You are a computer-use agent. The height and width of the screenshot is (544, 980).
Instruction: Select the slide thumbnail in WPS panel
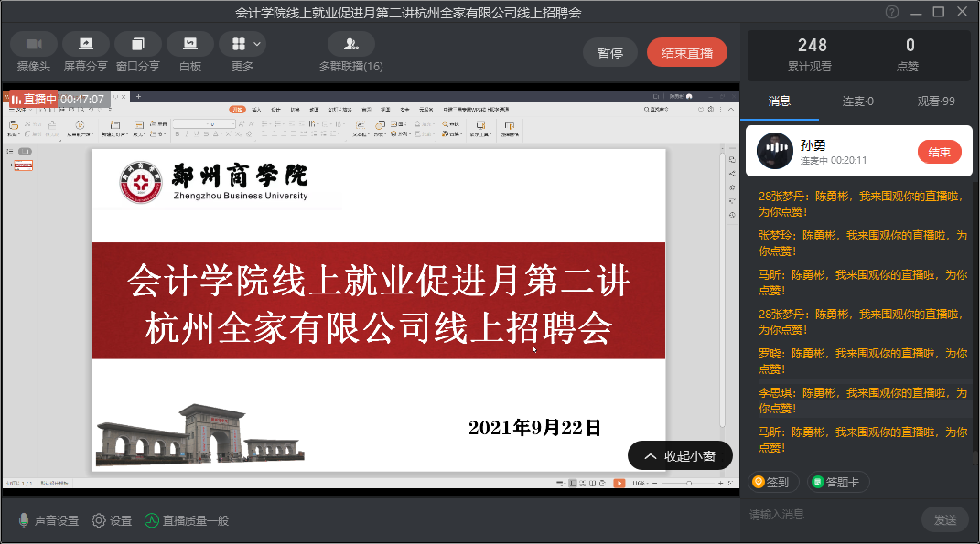(x=24, y=165)
